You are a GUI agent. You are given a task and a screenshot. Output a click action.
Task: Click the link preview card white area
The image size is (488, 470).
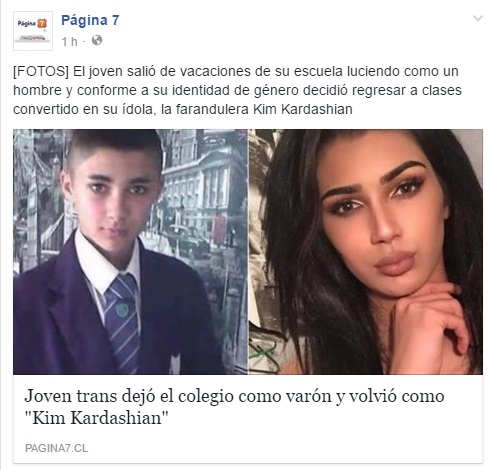click(248, 418)
